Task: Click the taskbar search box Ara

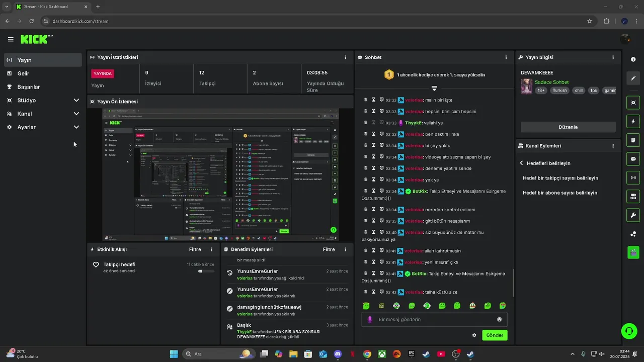Action: point(218,354)
